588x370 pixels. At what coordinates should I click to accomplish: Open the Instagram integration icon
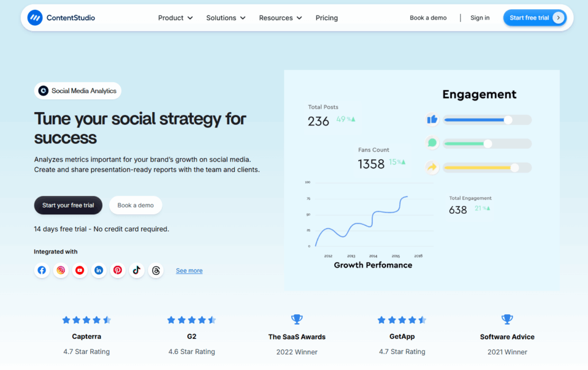tap(61, 270)
